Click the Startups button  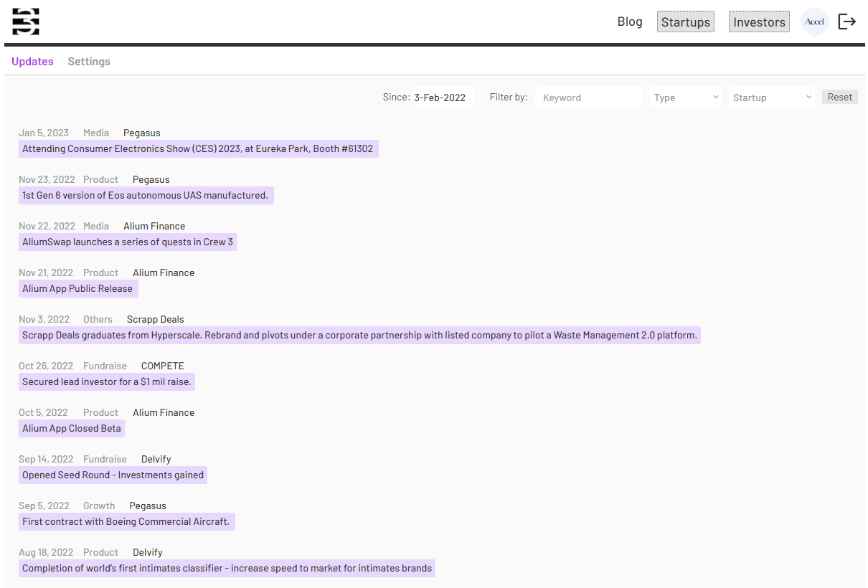(686, 22)
